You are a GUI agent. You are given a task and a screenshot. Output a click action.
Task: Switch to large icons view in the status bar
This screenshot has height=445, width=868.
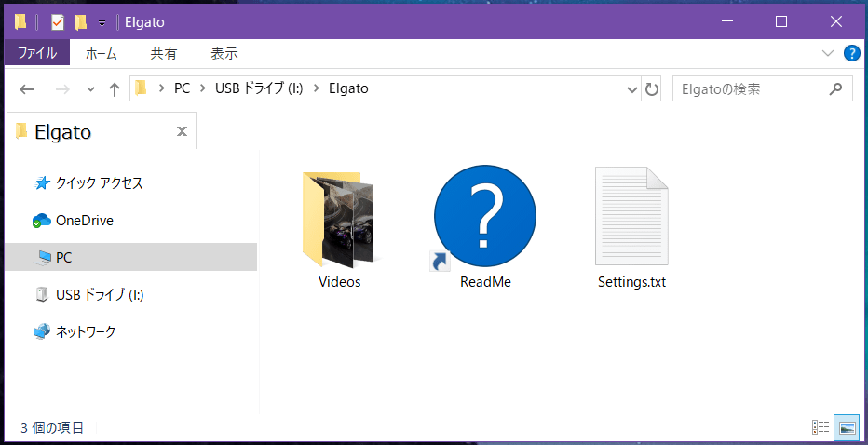click(x=847, y=427)
